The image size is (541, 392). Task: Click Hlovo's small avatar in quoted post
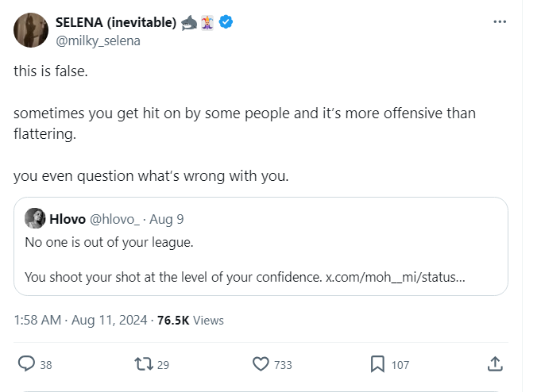pos(35,218)
